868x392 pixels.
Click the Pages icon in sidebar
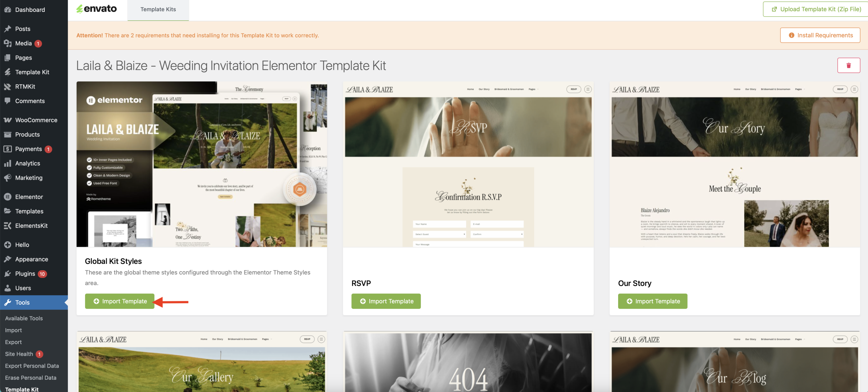click(7, 58)
